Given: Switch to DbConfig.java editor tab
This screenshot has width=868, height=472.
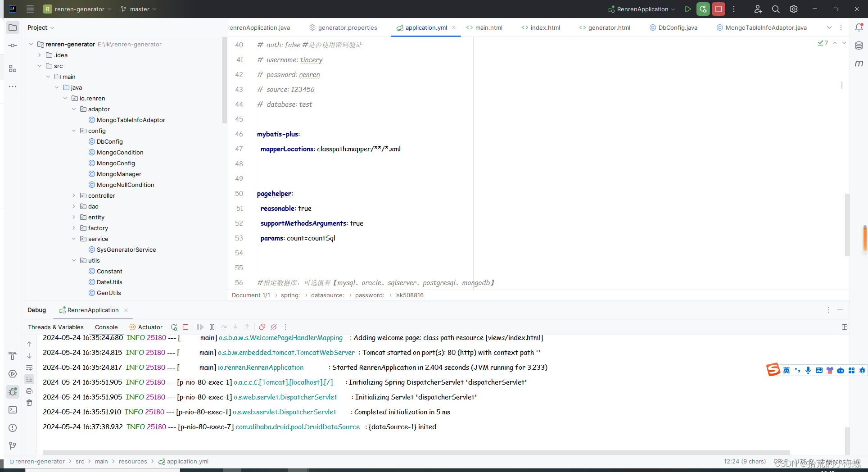Looking at the screenshot, I should 674,27.
